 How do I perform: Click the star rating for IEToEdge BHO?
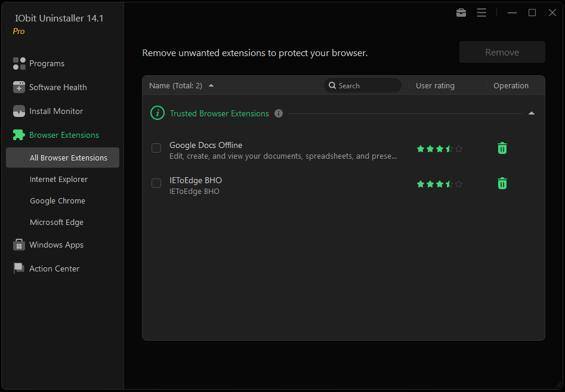439,184
